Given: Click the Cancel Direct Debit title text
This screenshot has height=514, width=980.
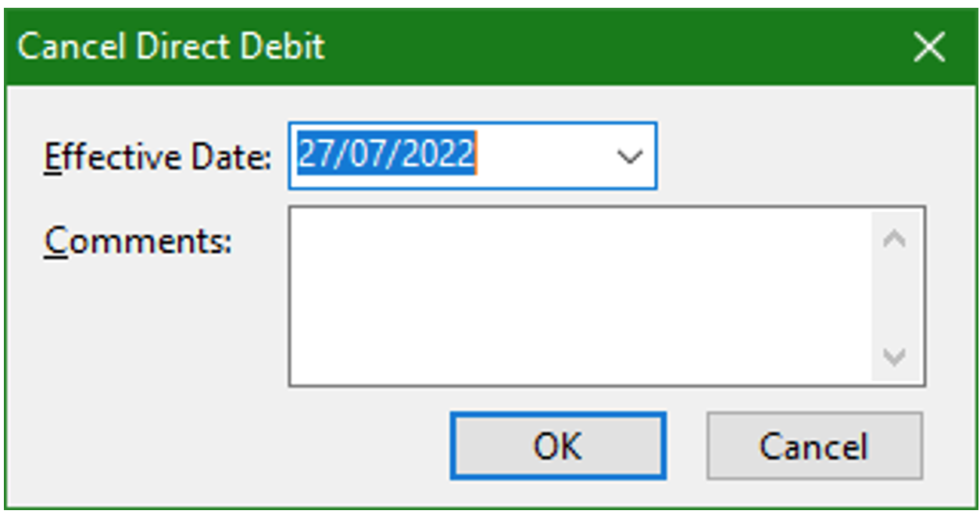Looking at the screenshot, I should 170,47.
